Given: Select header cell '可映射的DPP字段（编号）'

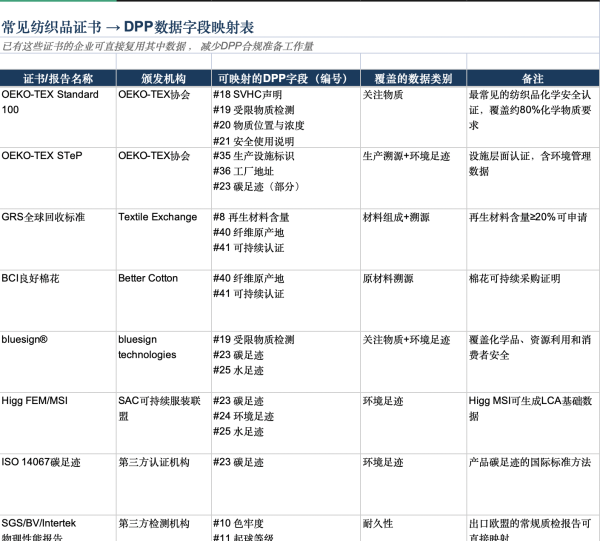Looking at the screenshot, I should coord(286,78).
